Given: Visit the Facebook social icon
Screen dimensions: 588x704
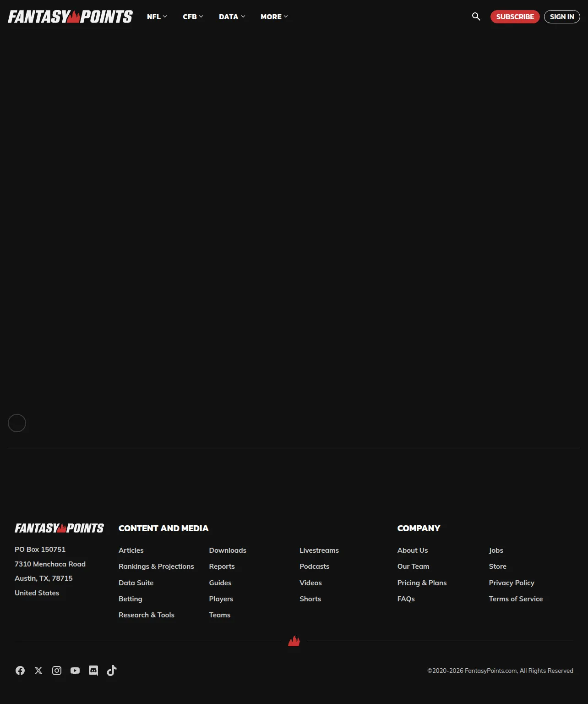Looking at the screenshot, I should [20, 671].
